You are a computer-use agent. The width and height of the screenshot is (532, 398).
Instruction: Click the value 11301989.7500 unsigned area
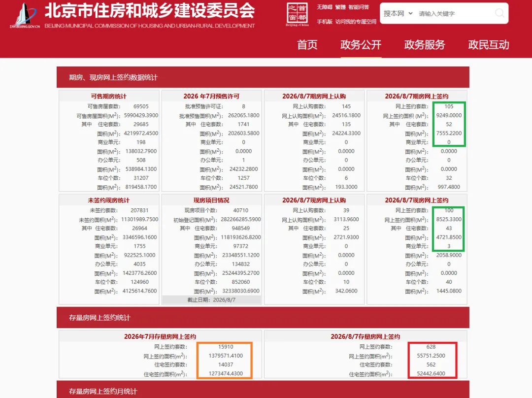pos(139,219)
